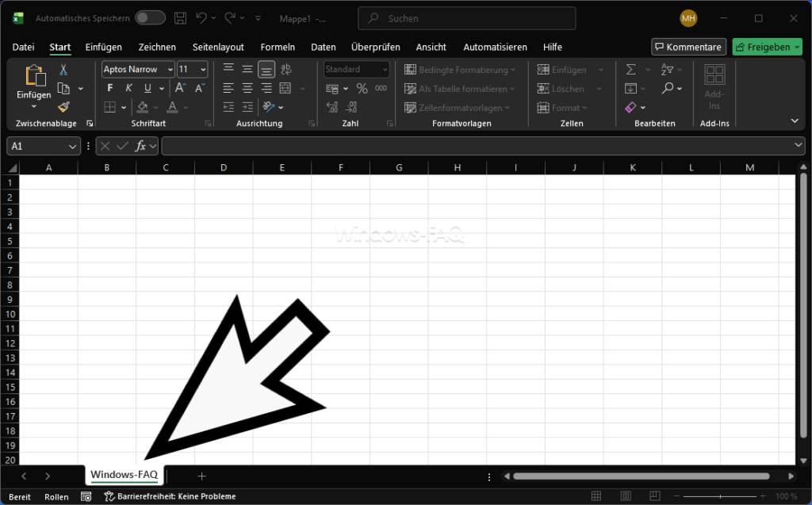Add a new sheet with plus icon

click(202, 476)
